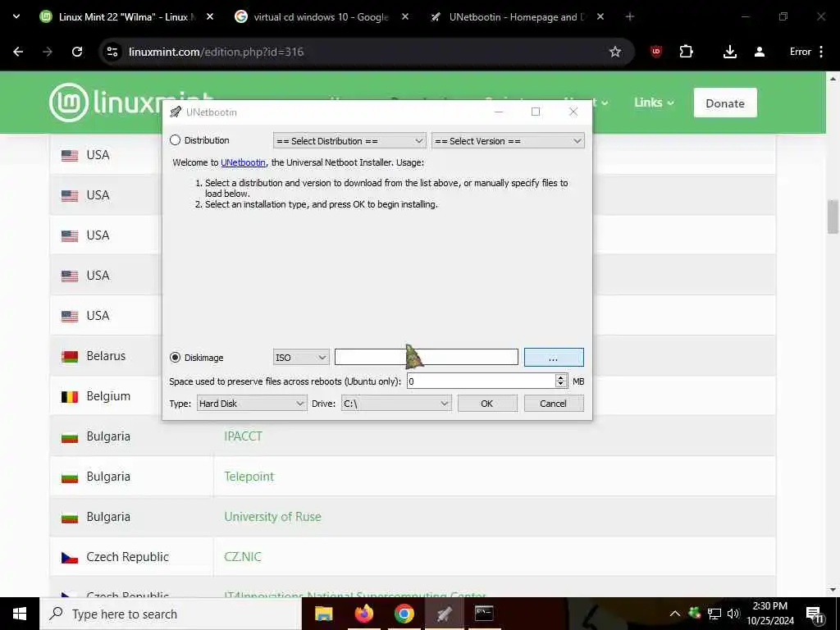The width and height of the screenshot is (840, 630).
Task: Close the UNetbootin Homepage tab
Action: click(x=600, y=16)
